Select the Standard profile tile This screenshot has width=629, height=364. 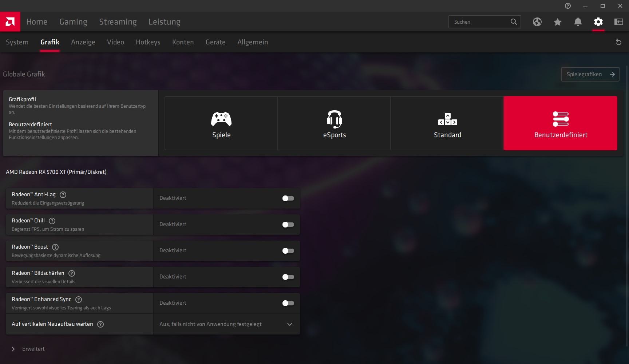(447, 123)
